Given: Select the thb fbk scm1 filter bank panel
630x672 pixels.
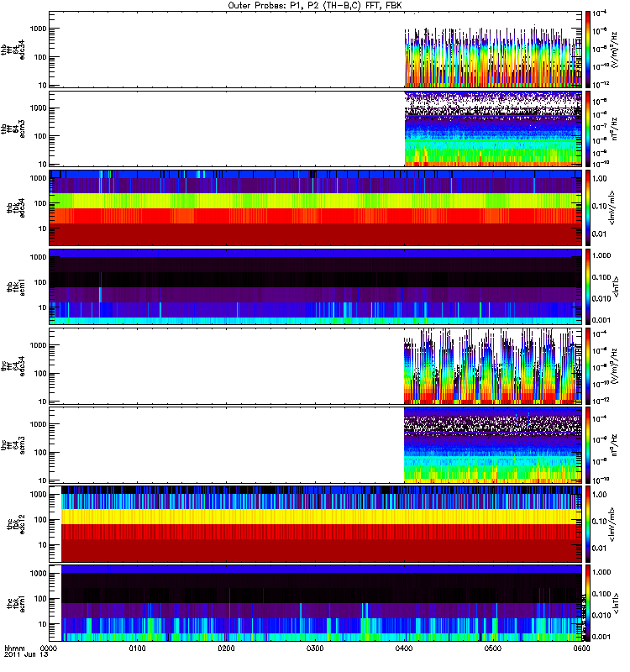Looking at the screenshot, I should (x=315, y=286).
